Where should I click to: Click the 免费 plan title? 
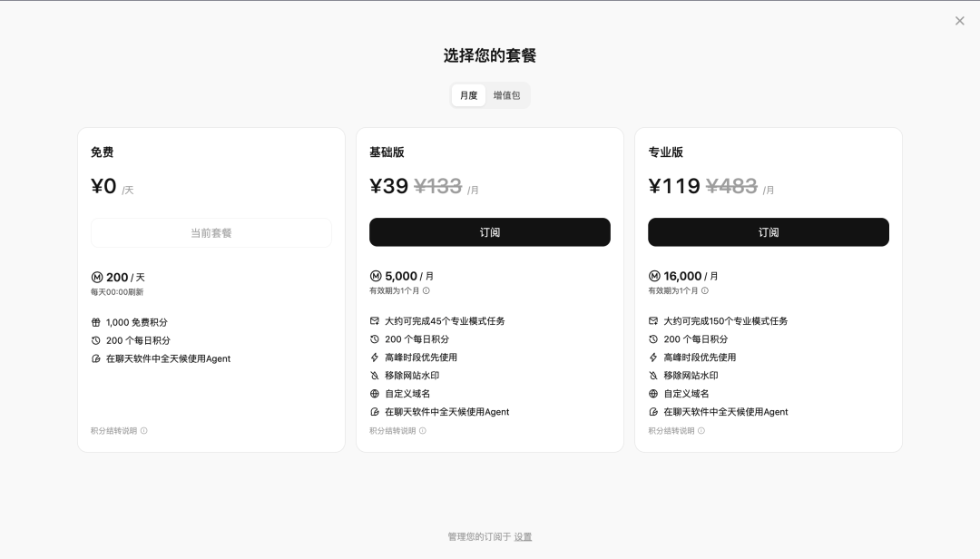(103, 152)
